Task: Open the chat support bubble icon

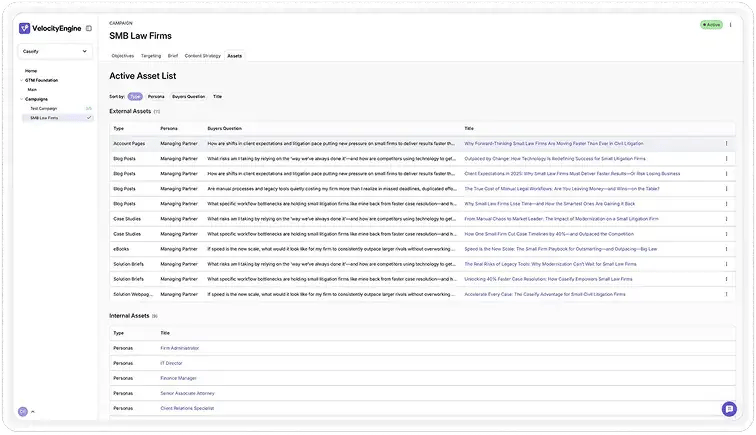Action: click(729, 408)
